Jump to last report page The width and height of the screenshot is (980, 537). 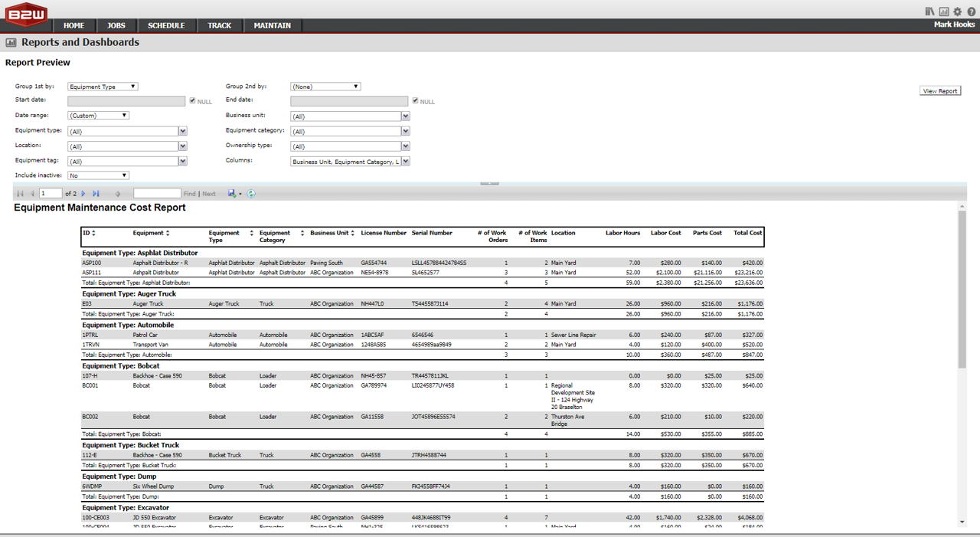[x=96, y=194]
